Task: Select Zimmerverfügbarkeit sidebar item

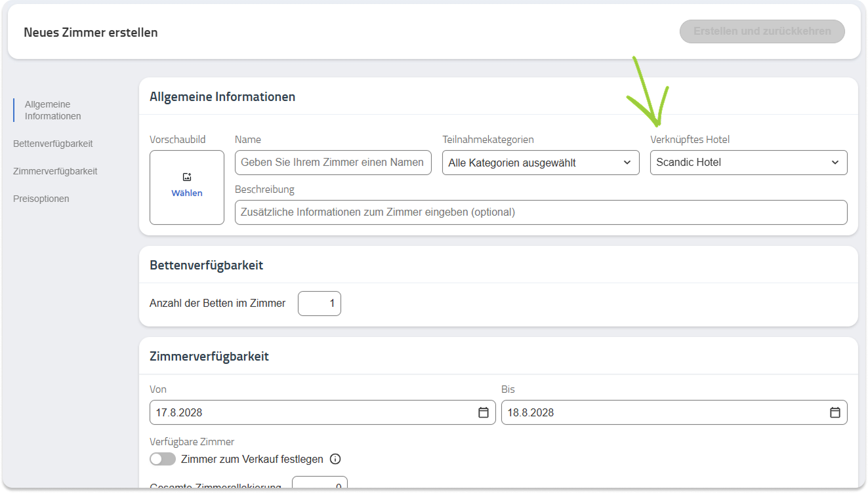Action: pos(55,171)
